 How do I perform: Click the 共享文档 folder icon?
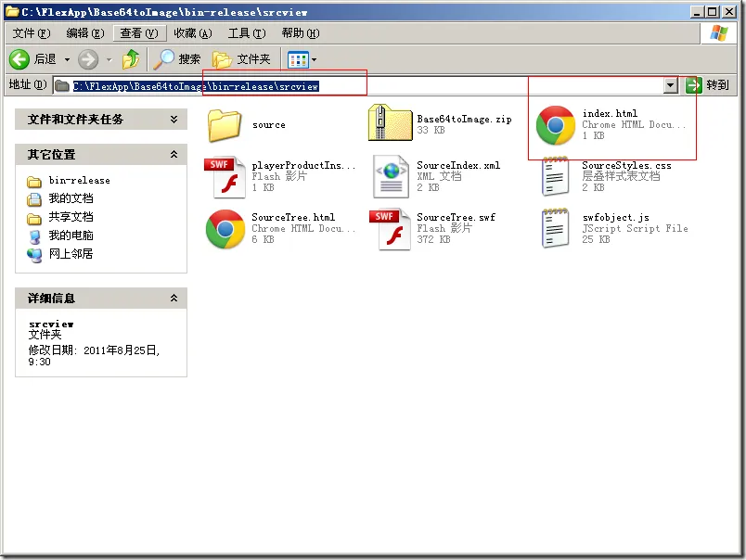(x=34, y=219)
